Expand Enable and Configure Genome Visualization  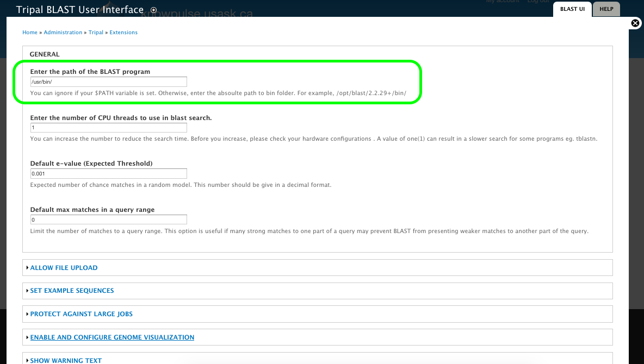click(x=112, y=337)
